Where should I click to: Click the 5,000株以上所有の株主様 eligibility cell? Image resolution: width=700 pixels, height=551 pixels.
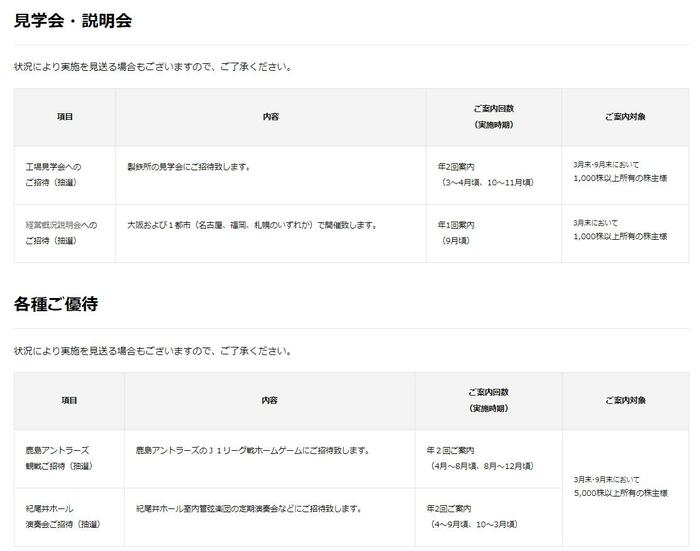[x=620, y=487]
